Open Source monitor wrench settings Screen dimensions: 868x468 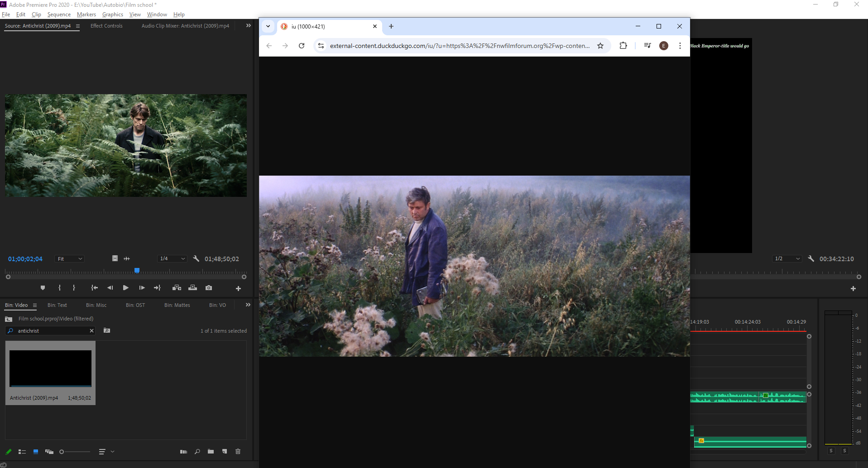pos(196,259)
